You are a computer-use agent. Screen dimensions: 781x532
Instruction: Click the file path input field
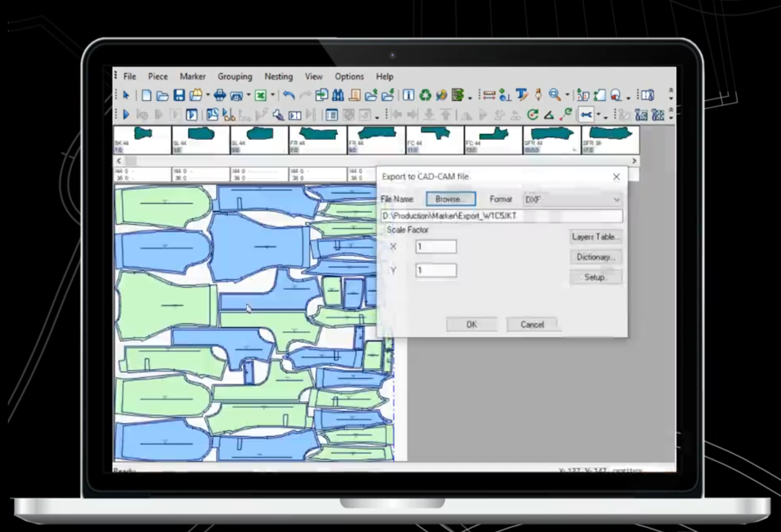coord(501,216)
